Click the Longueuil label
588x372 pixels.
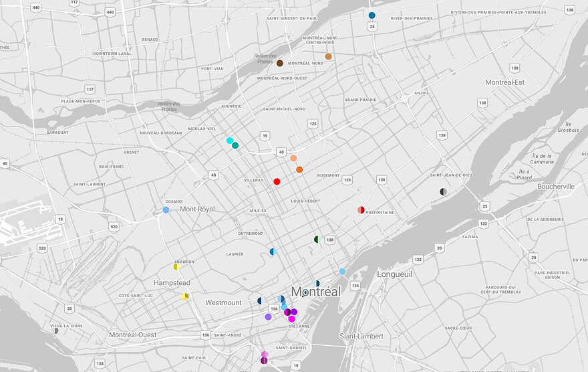click(x=394, y=274)
